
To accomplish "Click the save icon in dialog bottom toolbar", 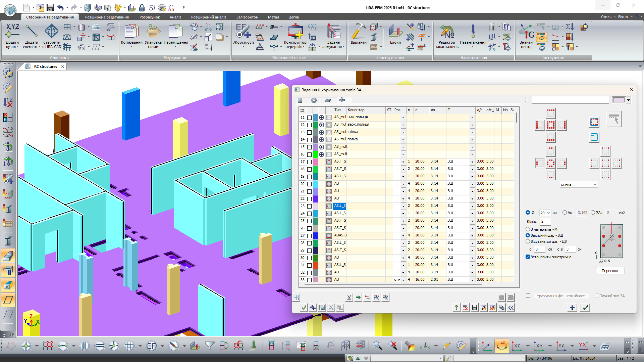I will click(x=474, y=308).
